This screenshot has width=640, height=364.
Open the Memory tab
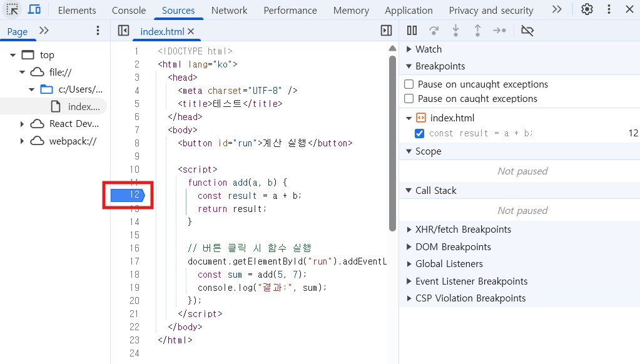pos(351,10)
